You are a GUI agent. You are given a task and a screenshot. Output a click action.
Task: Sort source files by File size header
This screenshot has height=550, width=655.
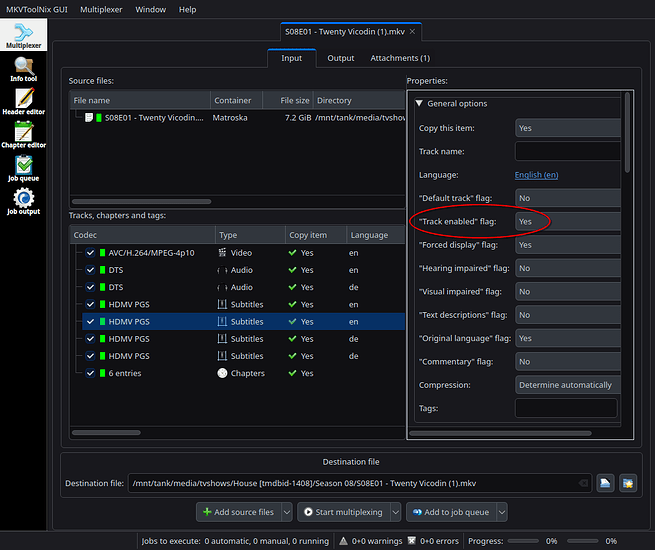(x=287, y=101)
